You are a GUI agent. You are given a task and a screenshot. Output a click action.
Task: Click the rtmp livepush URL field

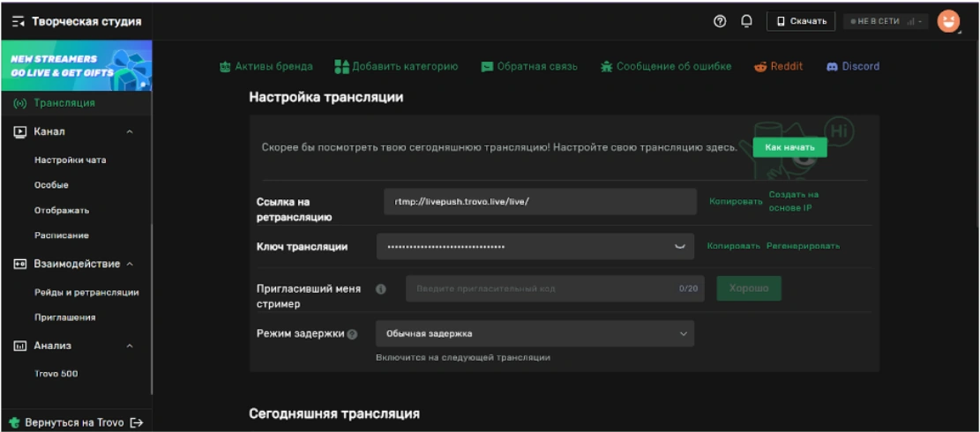(540, 202)
